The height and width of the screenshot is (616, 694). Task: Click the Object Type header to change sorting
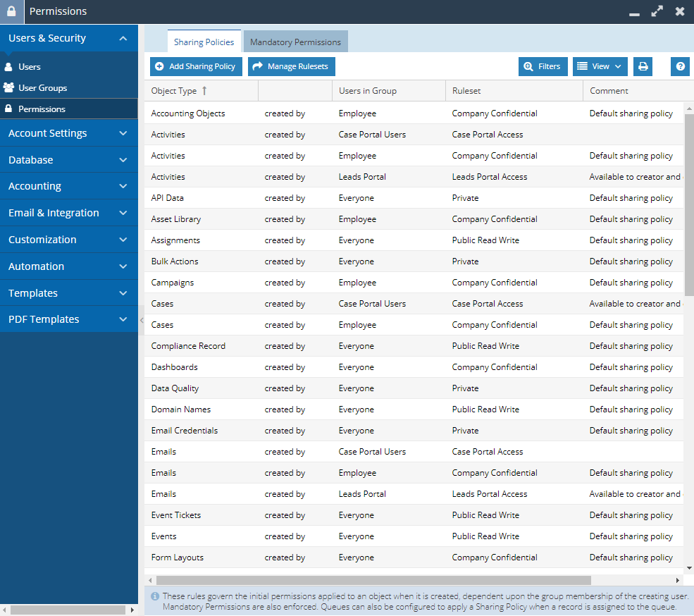(x=178, y=91)
